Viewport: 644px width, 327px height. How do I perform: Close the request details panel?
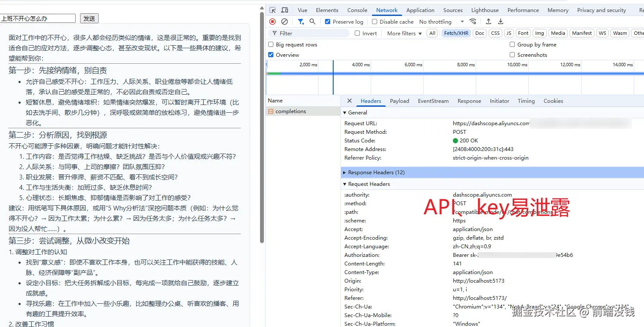click(350, 101)
